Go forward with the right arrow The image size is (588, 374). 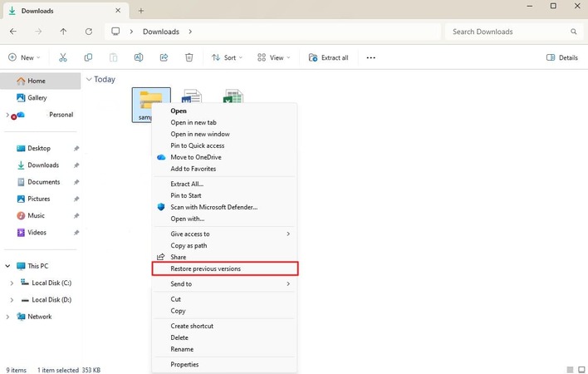point(38,32)
